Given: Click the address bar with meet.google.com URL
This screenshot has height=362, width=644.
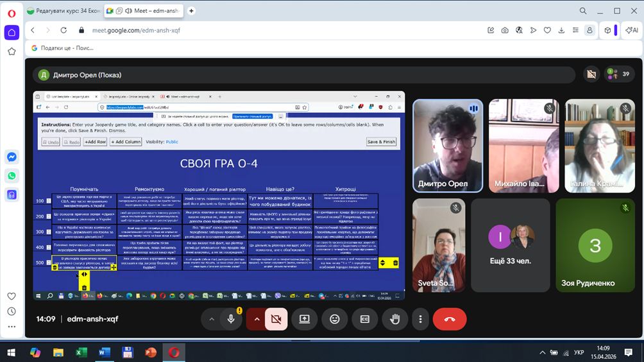Looking at the screenshot, I should 257,30.
